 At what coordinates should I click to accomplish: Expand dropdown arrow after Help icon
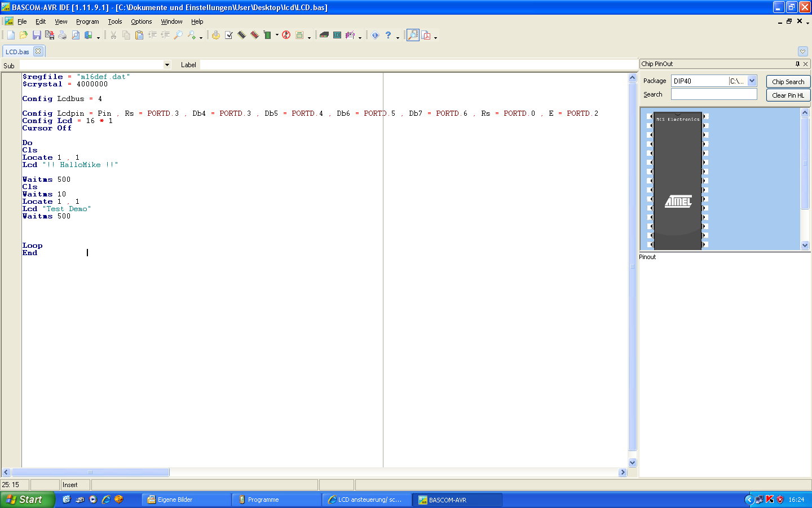pos(398,37)
